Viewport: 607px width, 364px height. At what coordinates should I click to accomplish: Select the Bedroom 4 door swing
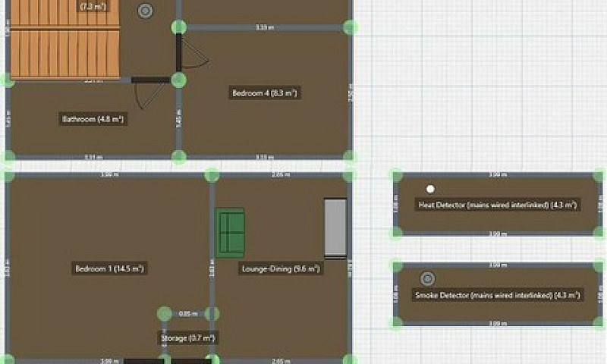(195, 54)
